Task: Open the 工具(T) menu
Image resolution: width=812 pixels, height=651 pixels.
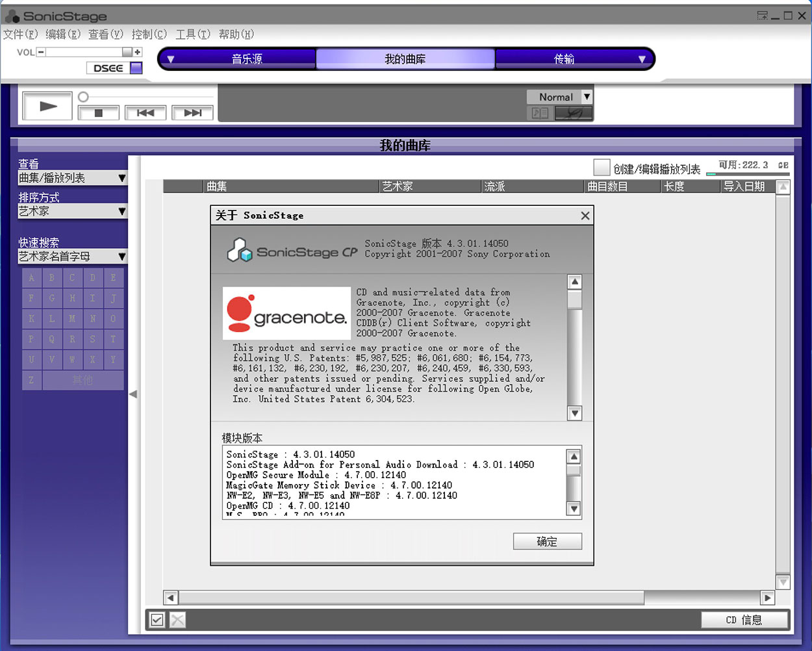Action: click(x=193, y=34)
